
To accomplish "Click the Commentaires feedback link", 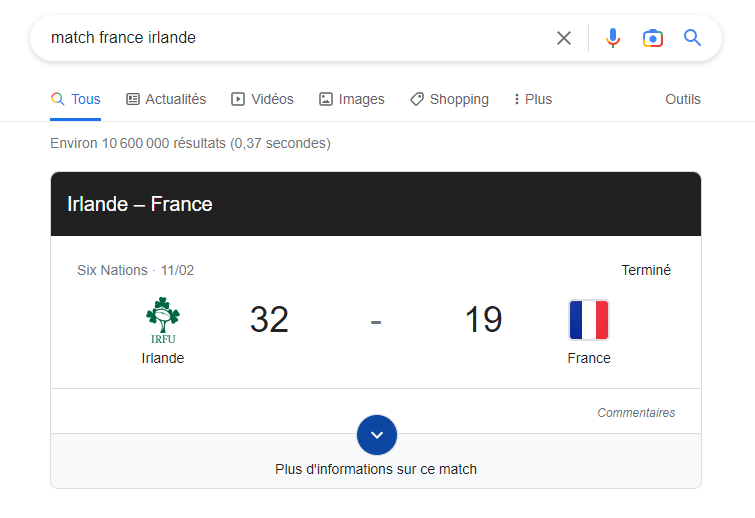I will (636, 412).
